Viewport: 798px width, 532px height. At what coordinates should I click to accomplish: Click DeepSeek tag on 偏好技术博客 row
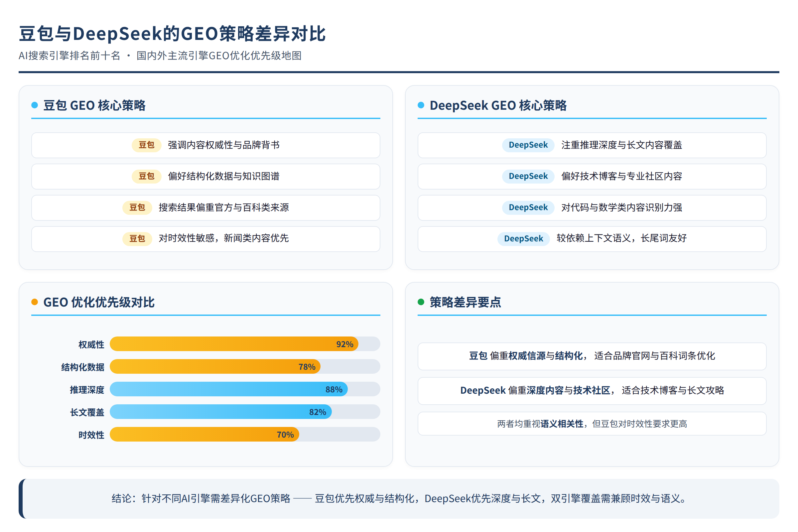tap(528, 177)
